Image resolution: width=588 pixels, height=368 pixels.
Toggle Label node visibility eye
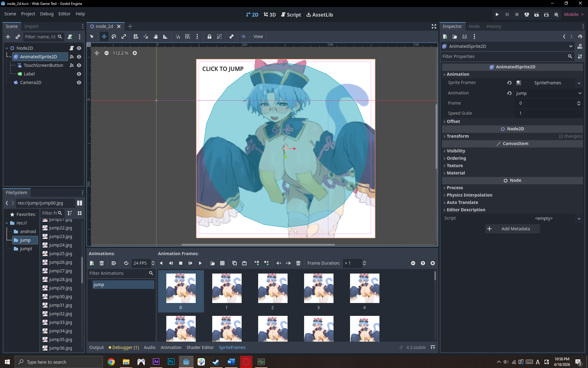pos(79,74)
